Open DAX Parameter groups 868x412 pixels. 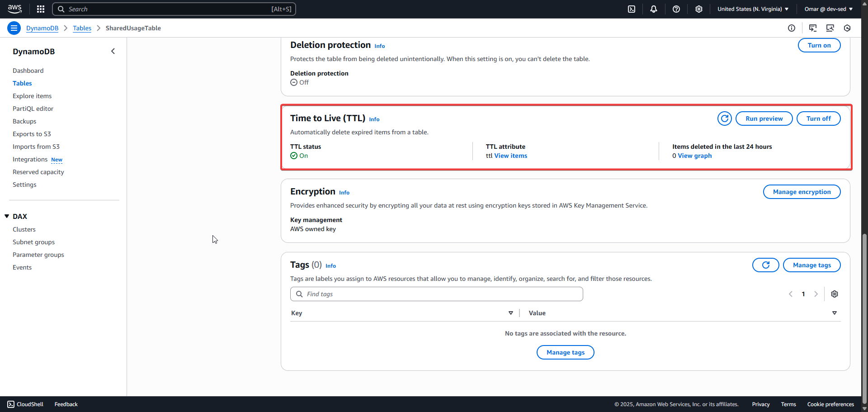coord(38,255)
